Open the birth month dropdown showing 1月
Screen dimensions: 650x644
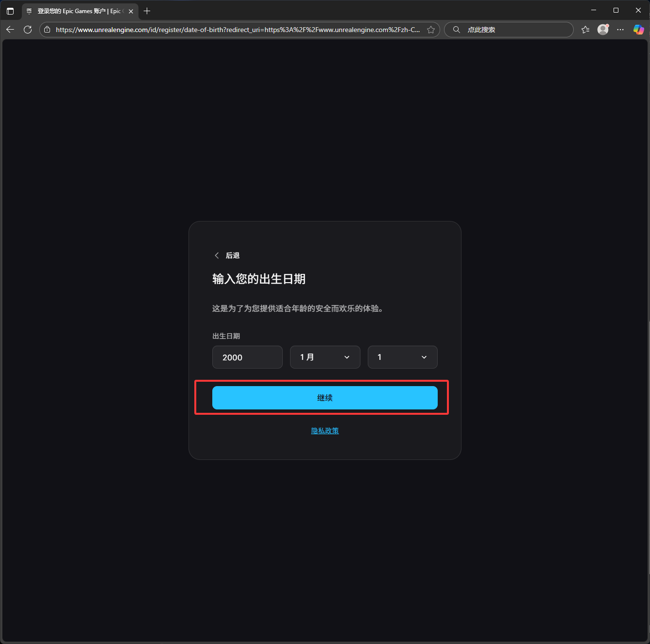325,357
